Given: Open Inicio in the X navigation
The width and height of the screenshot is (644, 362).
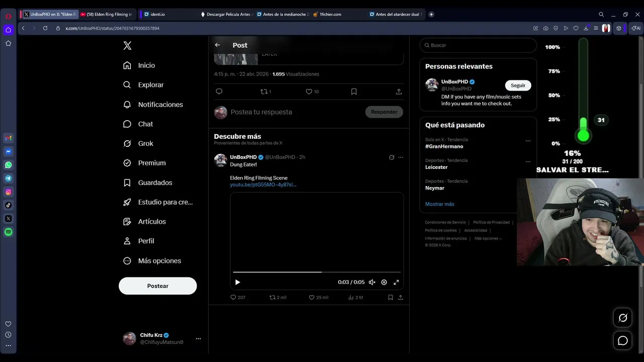Looking at the screenshot, I should point(139,65).
